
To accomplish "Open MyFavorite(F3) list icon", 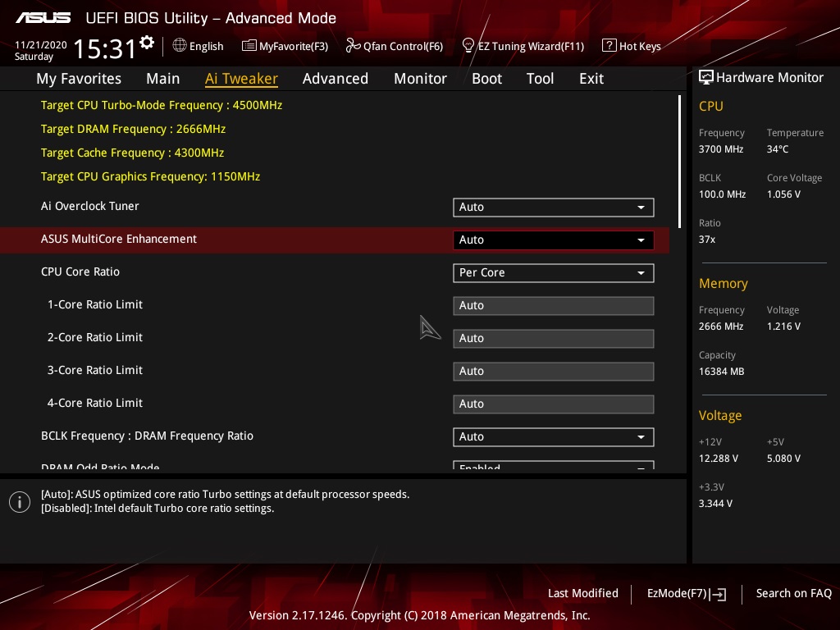I will point(249,46).
